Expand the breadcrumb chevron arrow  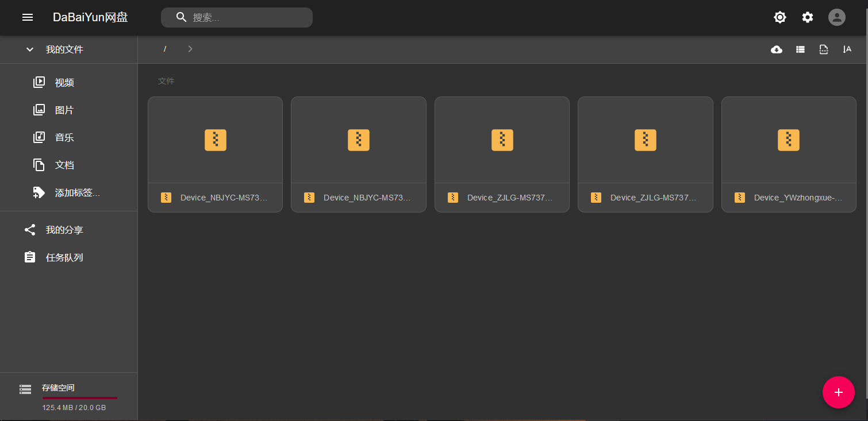190,49
